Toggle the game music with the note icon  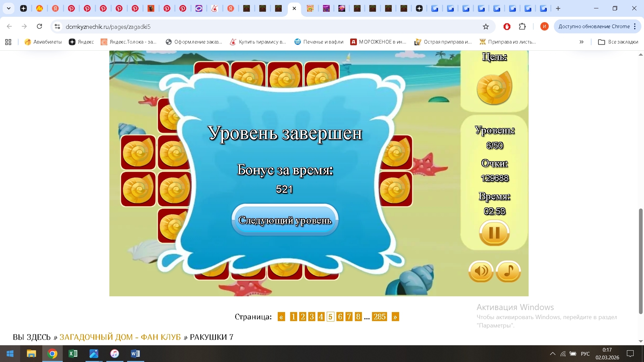click(x=508, y=271)
